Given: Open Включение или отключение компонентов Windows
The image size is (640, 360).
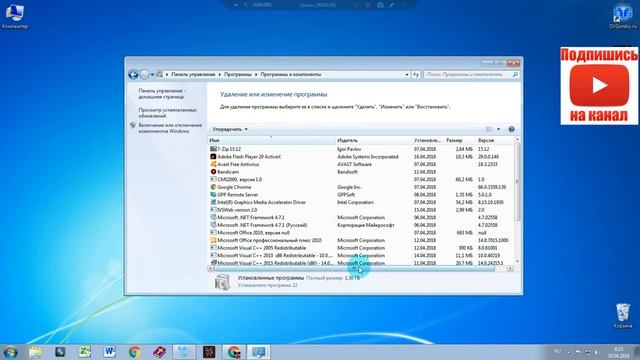Looking at the screenshot, I should pyautogui.click(x=170, y=128).
